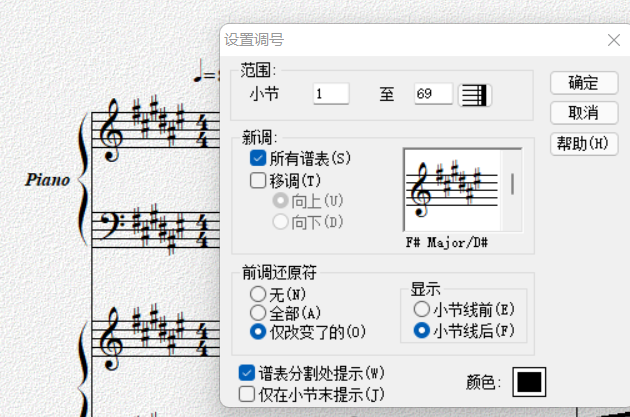
Task: Select 全部(A) naturals option
Action: point(258,313)
